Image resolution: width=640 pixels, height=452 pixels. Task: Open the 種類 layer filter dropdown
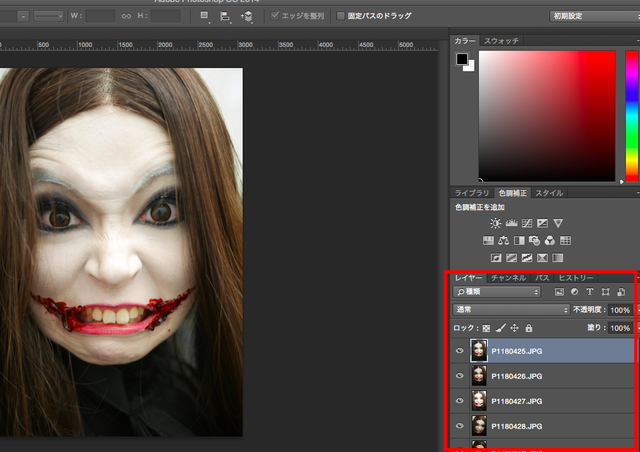(x=497, y=292)
